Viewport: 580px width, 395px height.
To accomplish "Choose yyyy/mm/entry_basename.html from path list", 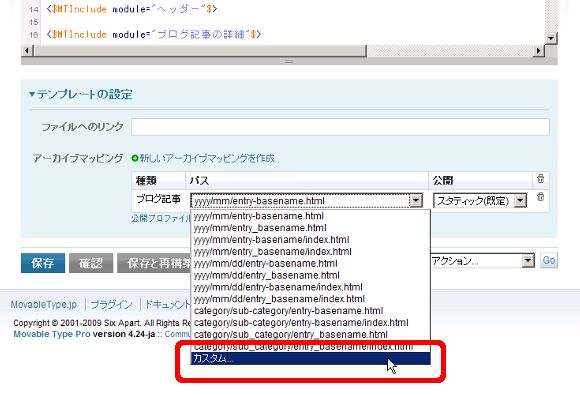I will (310, 228).
